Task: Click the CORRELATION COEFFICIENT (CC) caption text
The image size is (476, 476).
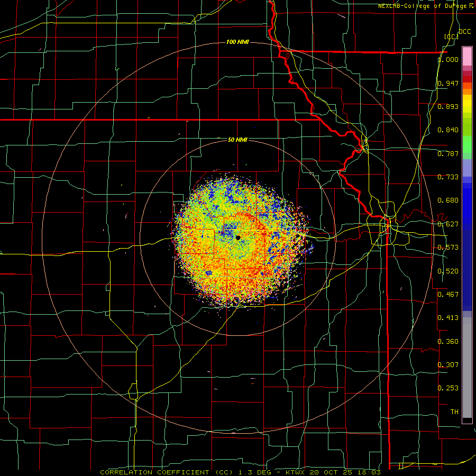Action: coord(167,472)
